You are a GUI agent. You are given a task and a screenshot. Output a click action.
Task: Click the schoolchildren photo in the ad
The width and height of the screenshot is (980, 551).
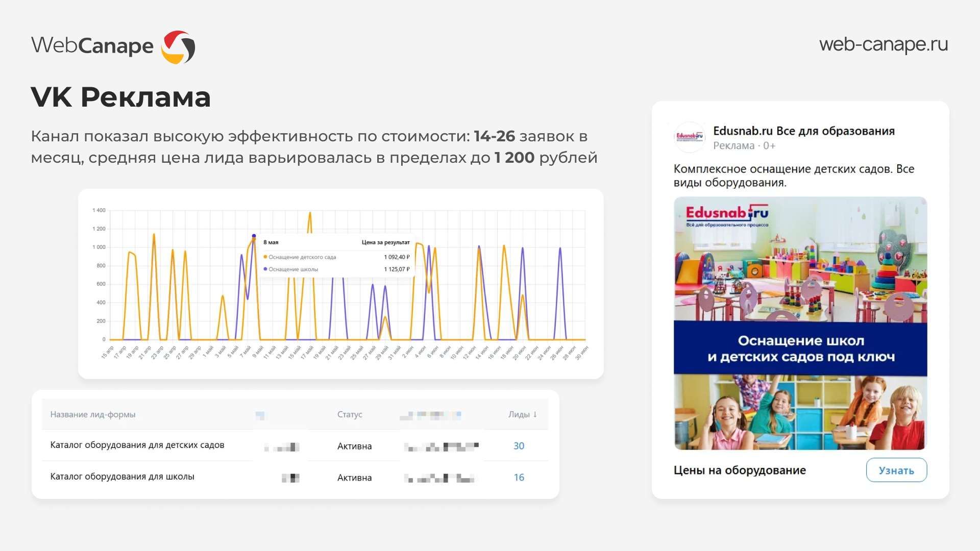pos(800,412)
